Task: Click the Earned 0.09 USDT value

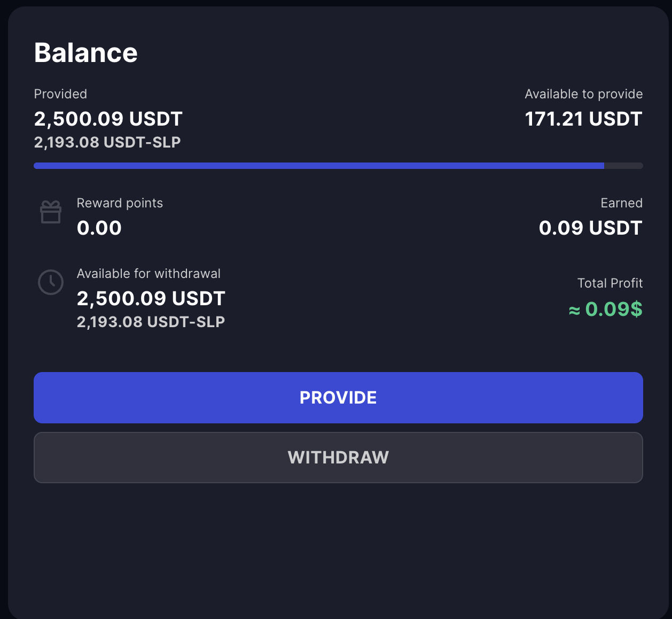Action: pos(590,228)
